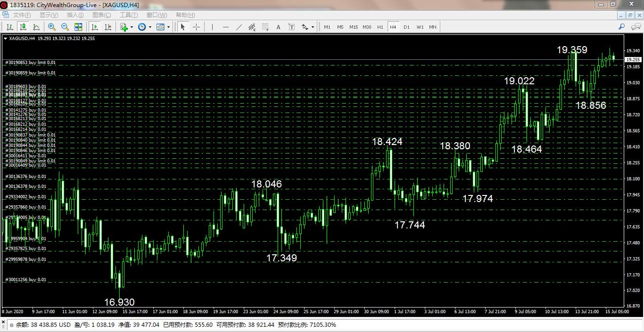Screen dimensions: 644x332
Task: Zoom out of the chart
Action: 65,27
